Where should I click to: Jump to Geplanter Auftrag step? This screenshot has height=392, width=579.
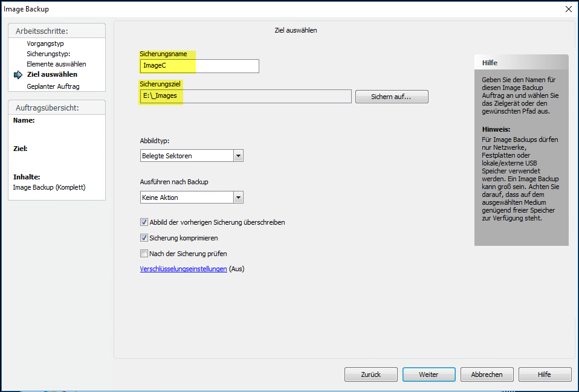point(53,86)
